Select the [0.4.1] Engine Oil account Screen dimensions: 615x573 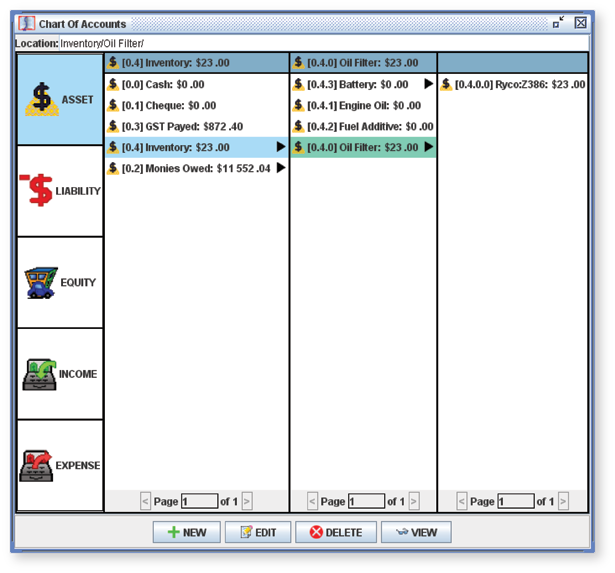click(x=363, y=106)
